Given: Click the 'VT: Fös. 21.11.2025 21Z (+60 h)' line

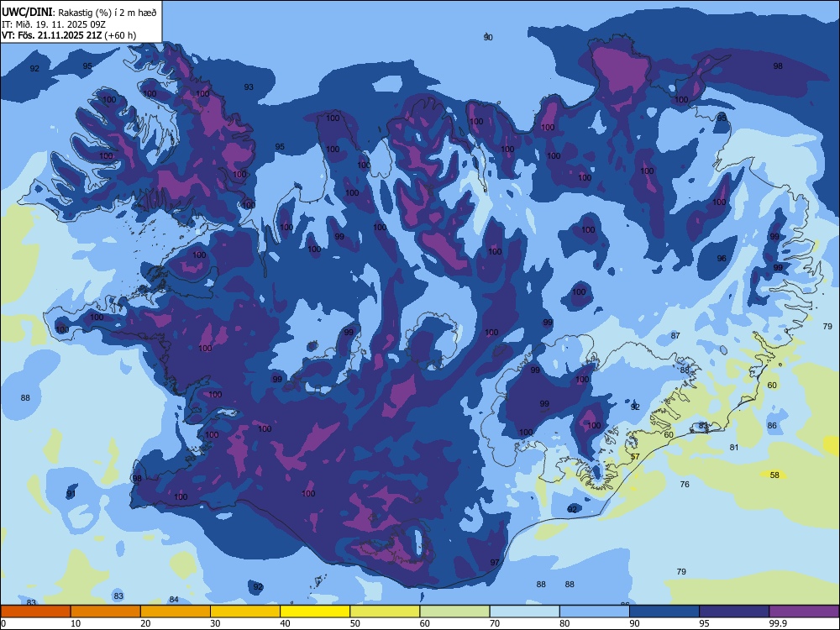Looking at the screenshot, I should tap(69, 35).
